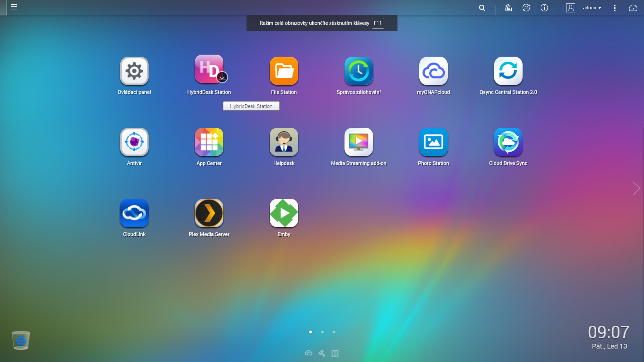This screenshot has width=644, height=362.
Task: Open File Station
Action: [284, 71]
